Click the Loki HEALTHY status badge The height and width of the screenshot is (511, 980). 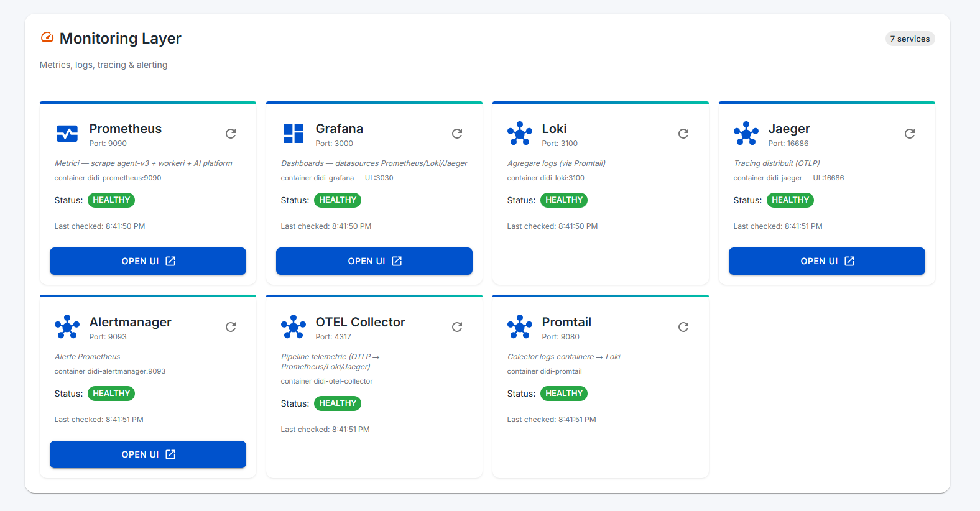click(564, 200)
